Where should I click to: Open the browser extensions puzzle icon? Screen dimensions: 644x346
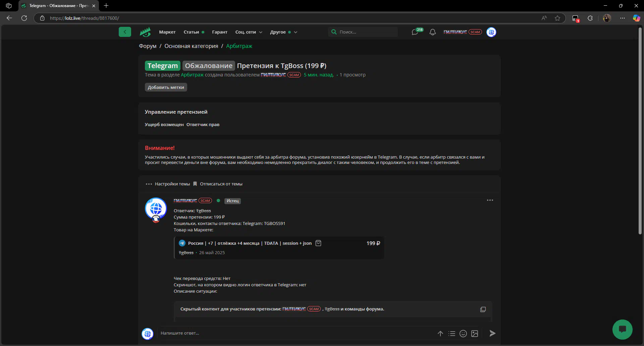coord(590,18)
